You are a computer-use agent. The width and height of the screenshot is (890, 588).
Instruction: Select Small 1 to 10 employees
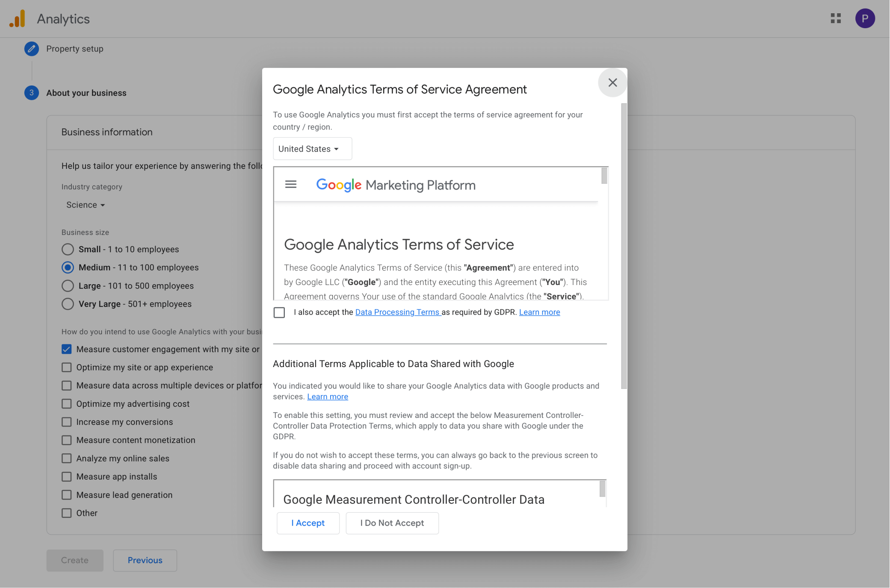68,249
